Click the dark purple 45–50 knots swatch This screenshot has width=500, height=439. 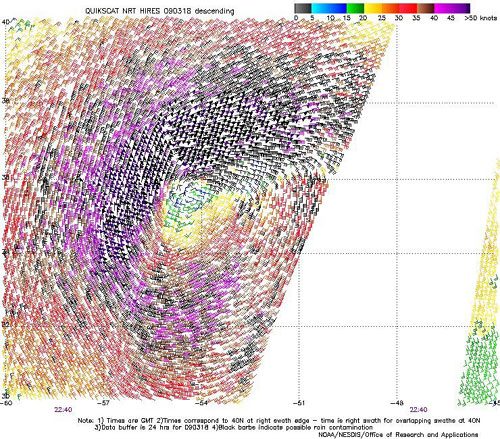coord(461,8)
